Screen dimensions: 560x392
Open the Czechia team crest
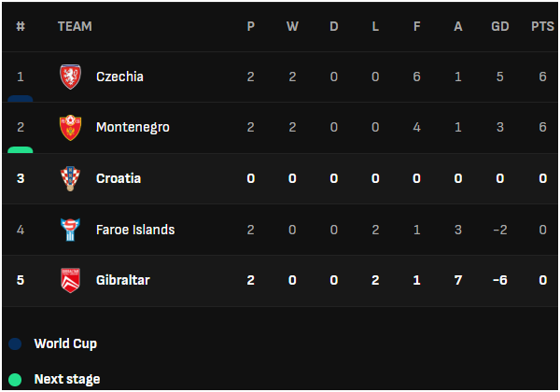[70, 77]
